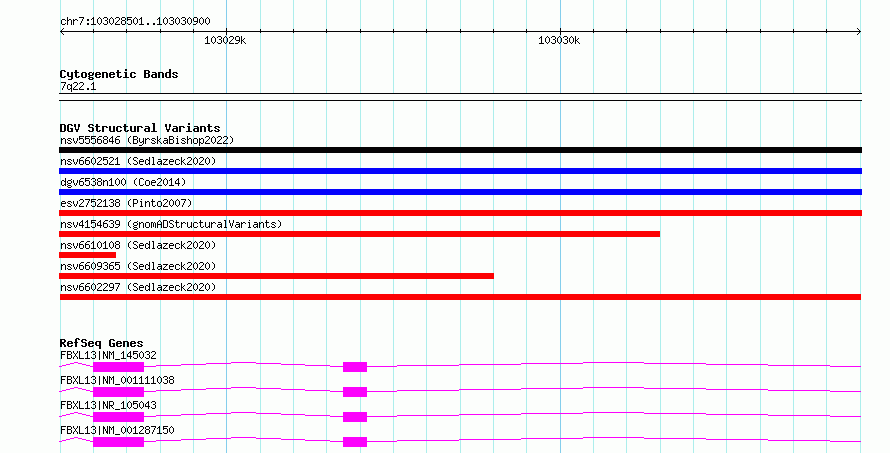Screen dimensions: 890x453
Task: Click the red bar of esv2752138
Action: click(460, 213)
